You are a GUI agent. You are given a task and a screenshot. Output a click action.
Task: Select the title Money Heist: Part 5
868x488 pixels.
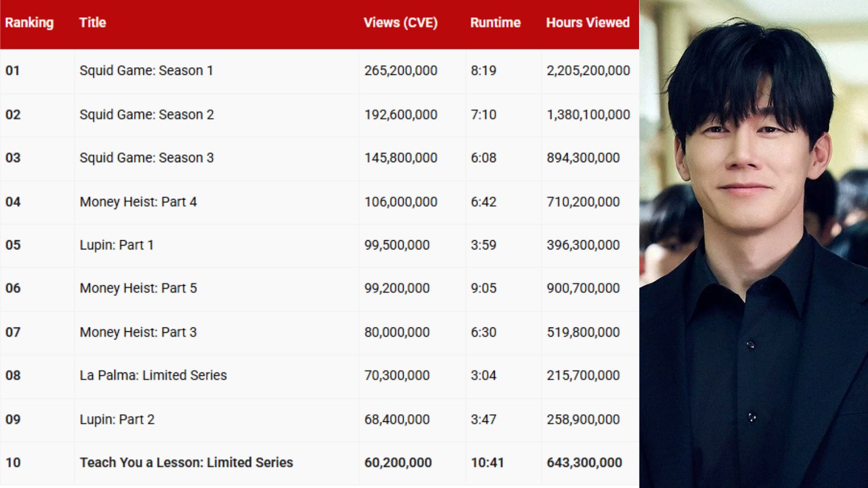pos(138,288)
